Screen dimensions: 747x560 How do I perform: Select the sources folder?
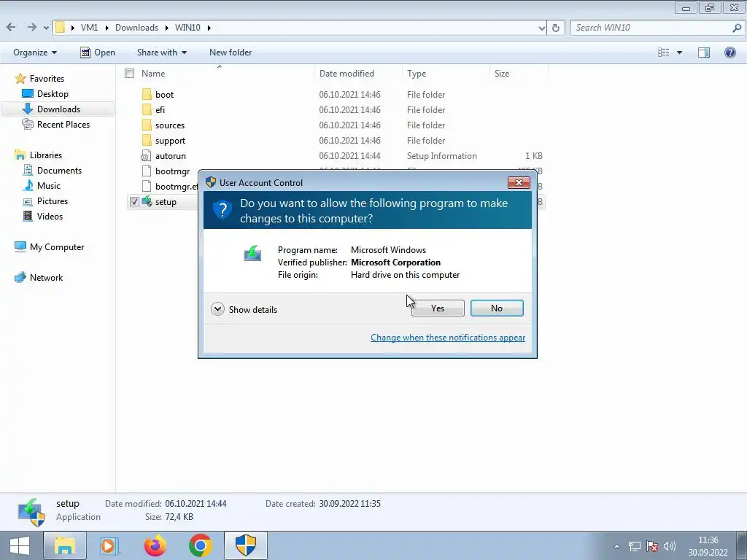coord(169,125)
